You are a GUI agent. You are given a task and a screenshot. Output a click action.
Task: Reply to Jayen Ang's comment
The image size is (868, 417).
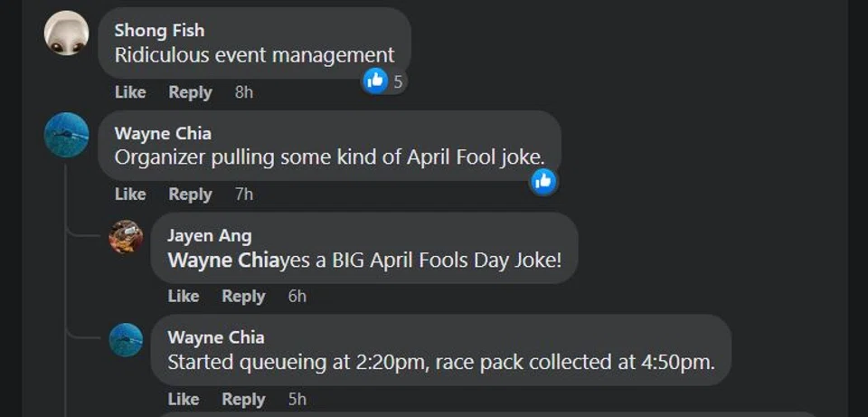[243, 297]
